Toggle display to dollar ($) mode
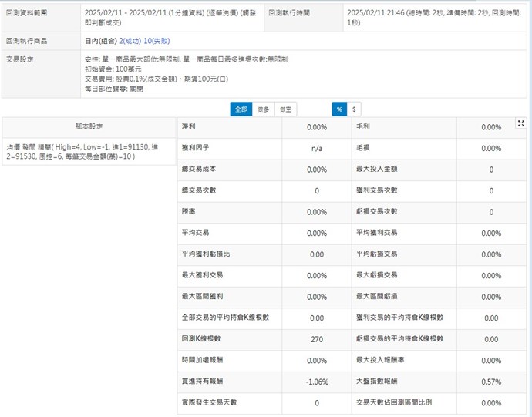 [354, 109]
